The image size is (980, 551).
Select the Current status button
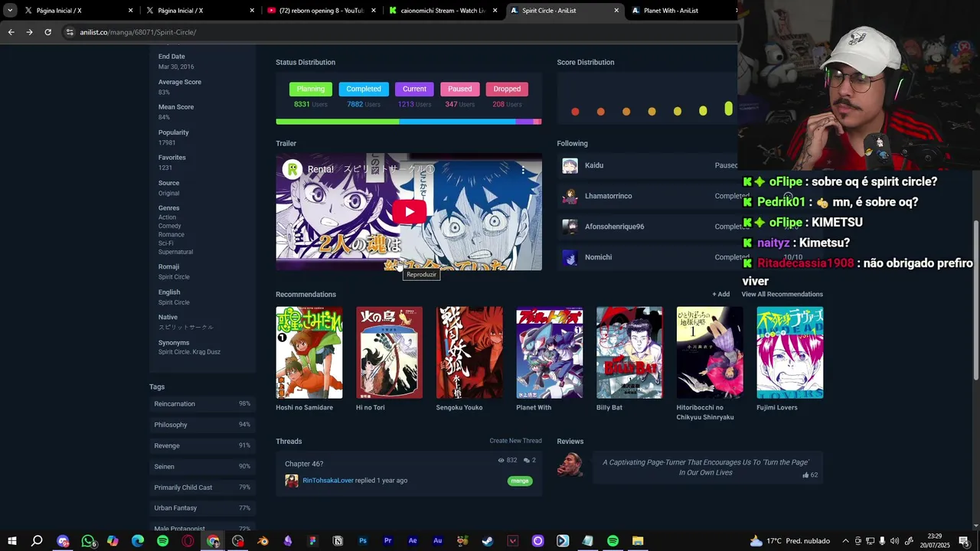pyautogui.click(x=414, y=89)
